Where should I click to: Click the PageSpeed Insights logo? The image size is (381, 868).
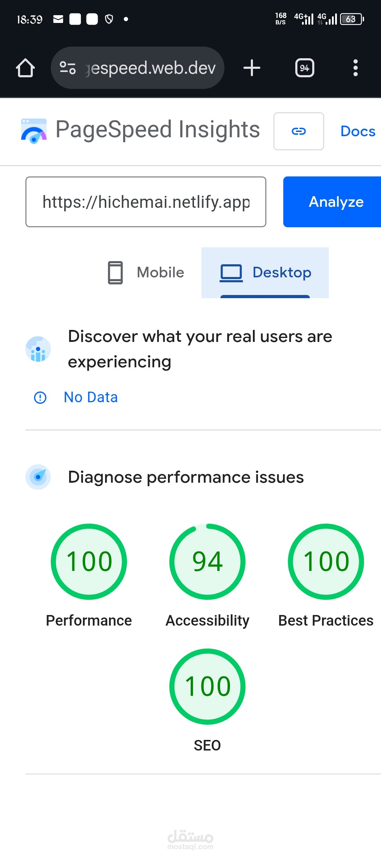[x=34, y=131]
